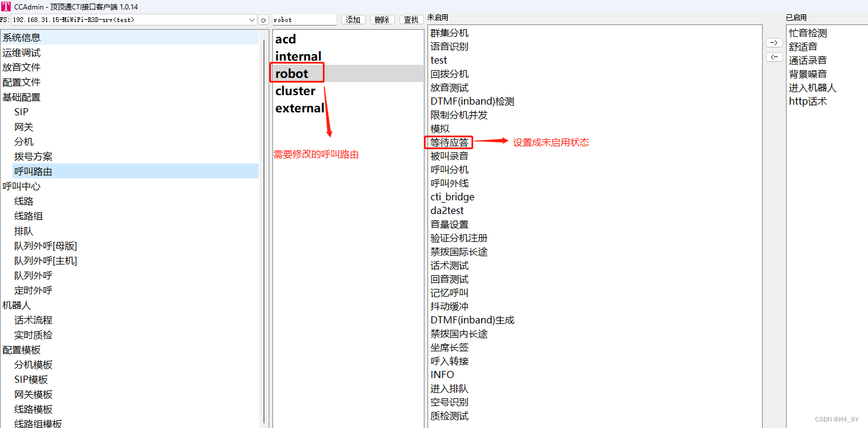
Task: Select 进入机器人 in the enabled list
Action: (x=813, y=87)
